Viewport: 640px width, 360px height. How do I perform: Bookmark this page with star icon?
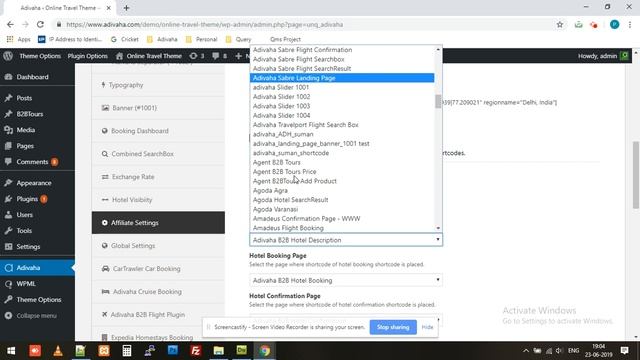tap(560, 24)
